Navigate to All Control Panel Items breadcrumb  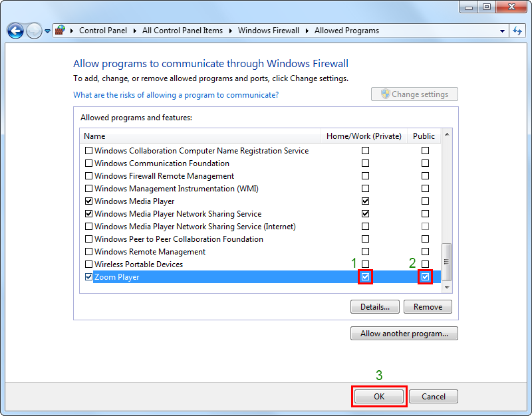pyautogui.click(x=182, y=31)
